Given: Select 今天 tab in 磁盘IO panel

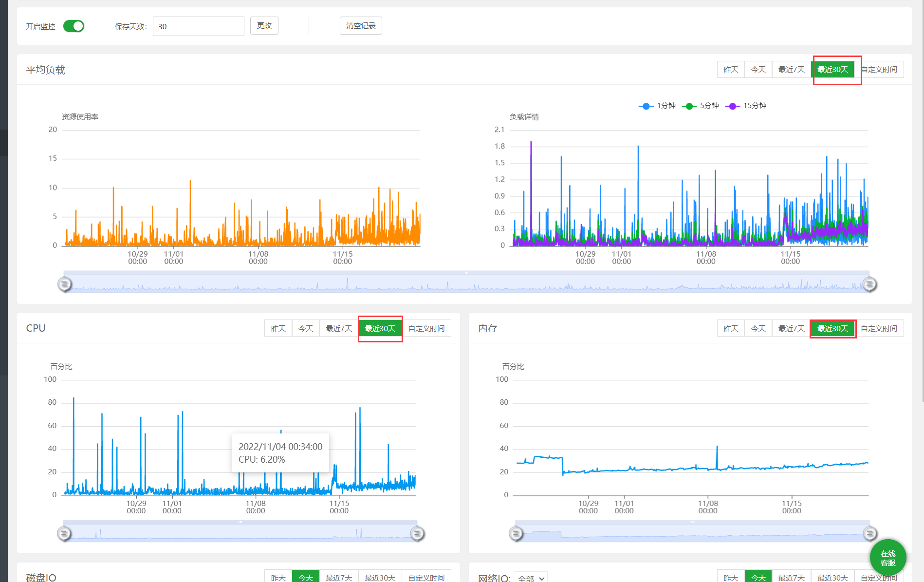Looking at the screenshot, I should (306, 577).
